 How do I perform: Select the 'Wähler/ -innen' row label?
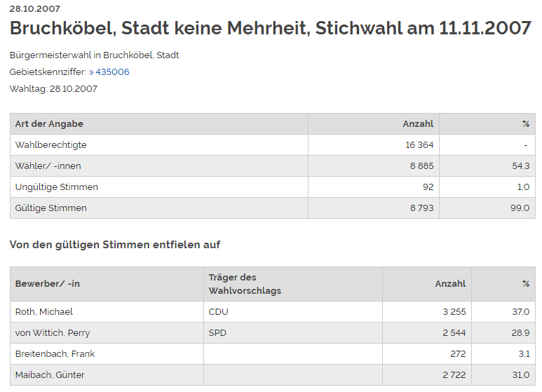click(48, 166)
